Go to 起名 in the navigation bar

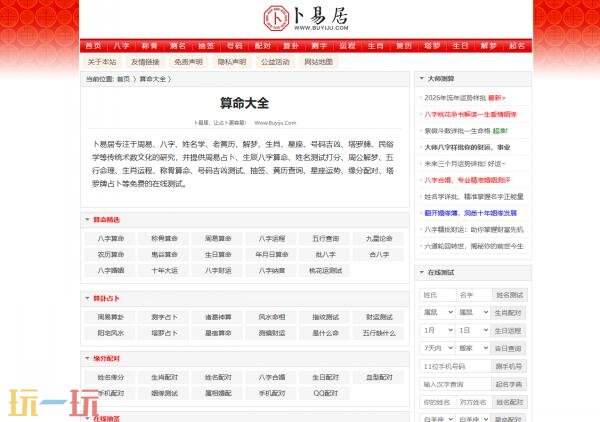click(517, 46)
